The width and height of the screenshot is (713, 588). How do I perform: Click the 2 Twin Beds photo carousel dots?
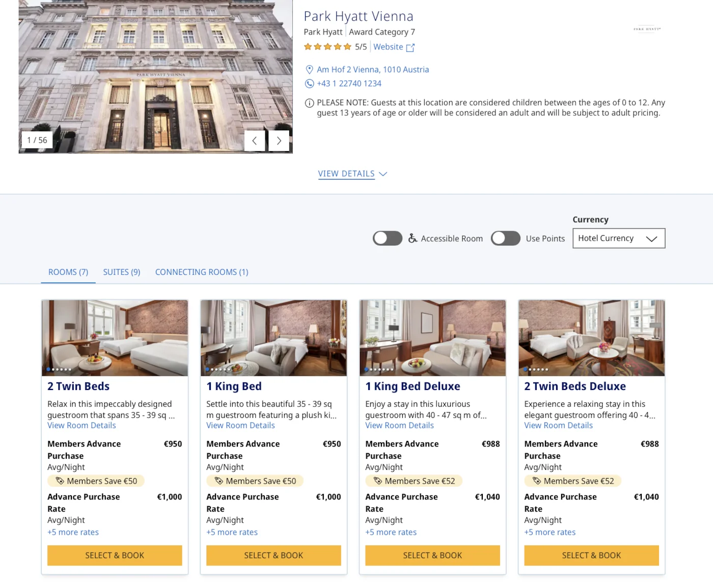pos(59,370)
